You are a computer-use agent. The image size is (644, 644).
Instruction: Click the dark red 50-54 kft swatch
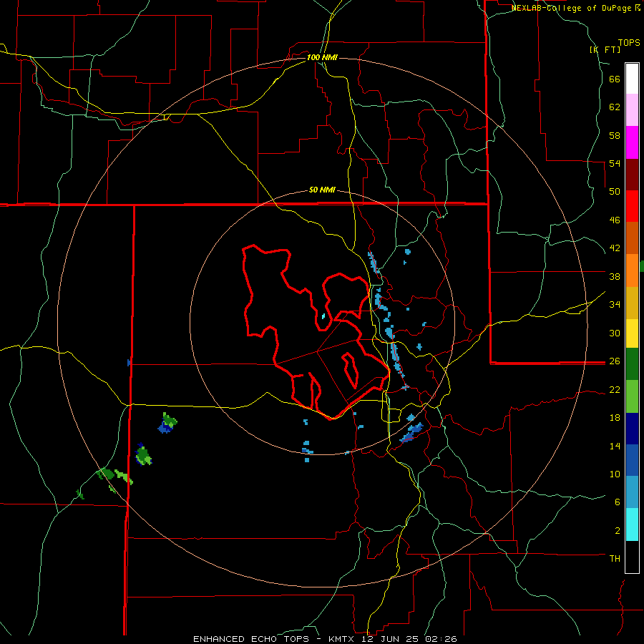tap(632, 175)
